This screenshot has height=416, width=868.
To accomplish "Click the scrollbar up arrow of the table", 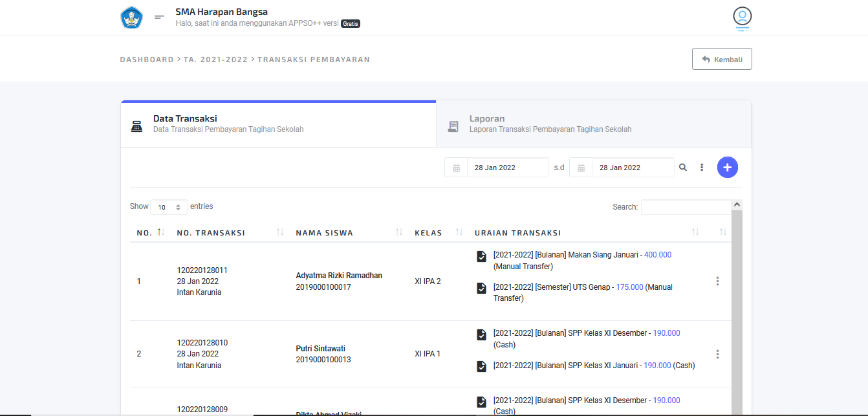I will point(737,205).
